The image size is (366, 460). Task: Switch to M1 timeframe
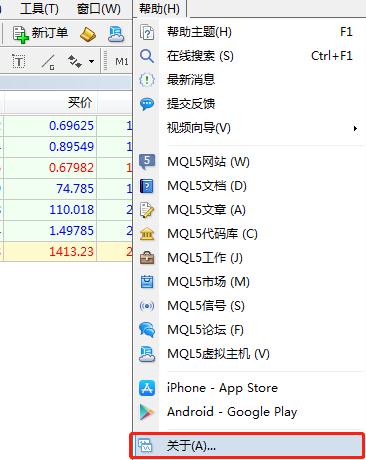point(122,62)
